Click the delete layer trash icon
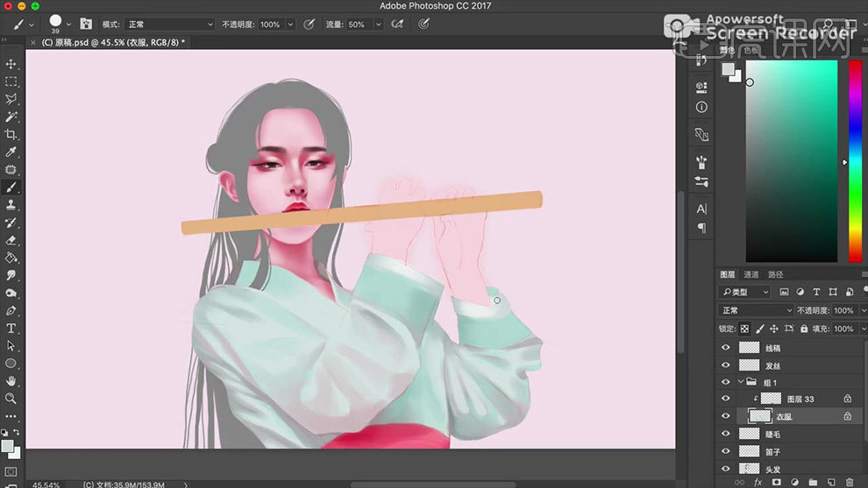The height and width of the screenshot is (488, 868). point(850,483)
